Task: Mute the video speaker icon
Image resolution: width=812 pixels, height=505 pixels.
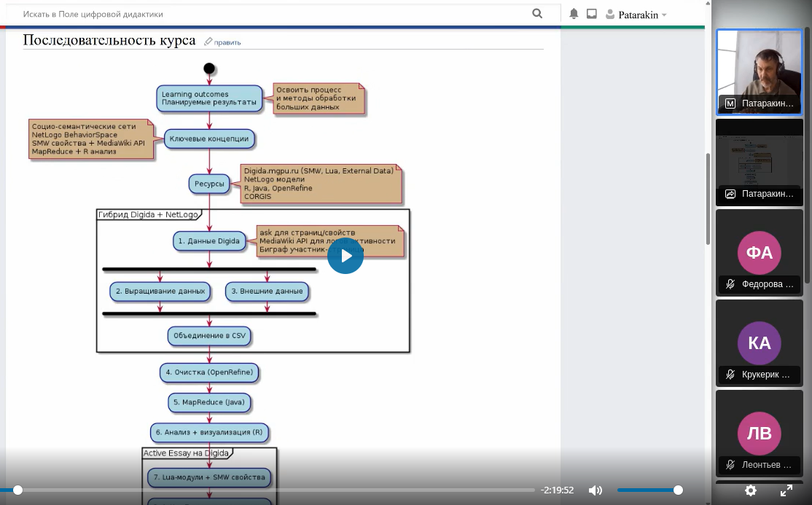Action: (x=596, y=490)
